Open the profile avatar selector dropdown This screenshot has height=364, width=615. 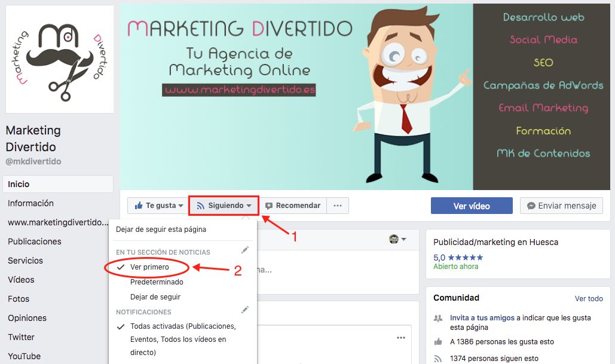click(397, 239)
